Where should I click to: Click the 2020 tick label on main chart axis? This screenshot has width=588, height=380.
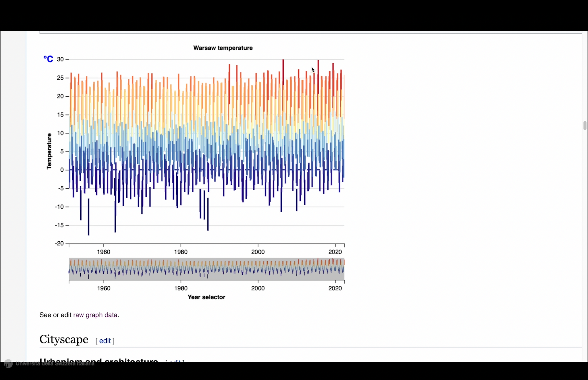pyautogui.click(x=335, y=252)
